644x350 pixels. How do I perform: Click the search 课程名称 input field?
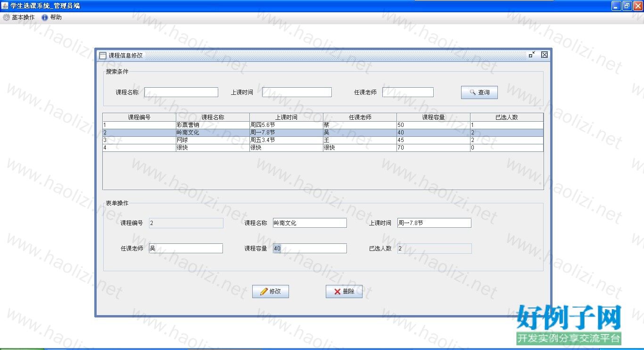[x=181, y=92]
